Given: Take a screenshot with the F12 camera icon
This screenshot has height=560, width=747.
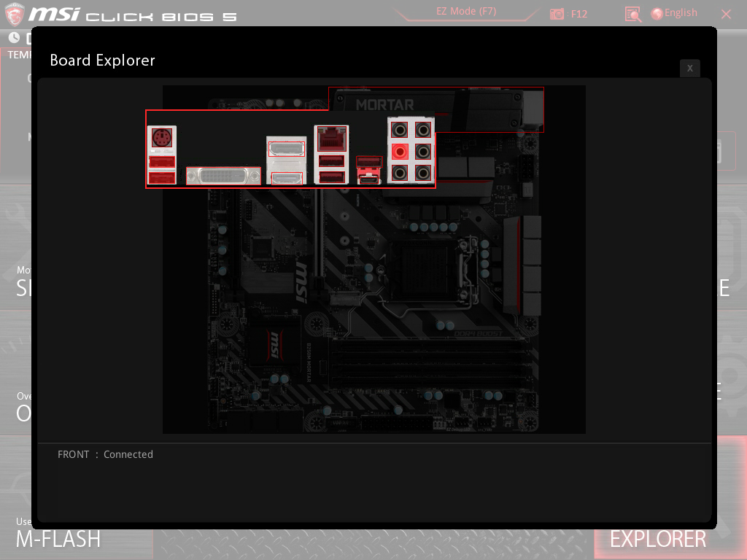Looking at the screenshot, I should click(x=558, y=14).
